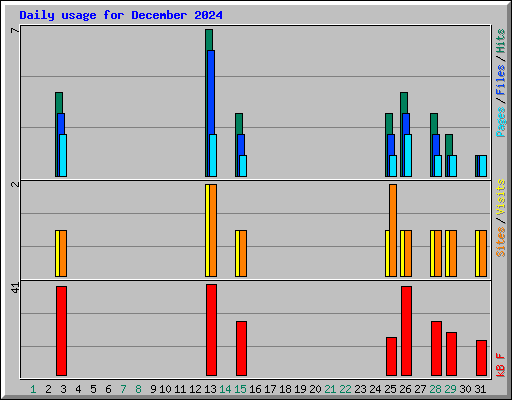The image size is (512, 400).
Task: Click the y-axis value 7
Action: [15, 31]
